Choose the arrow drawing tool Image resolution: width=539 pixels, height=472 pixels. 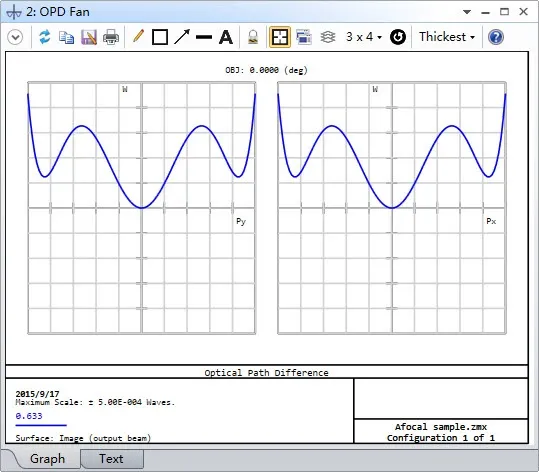pyautogui.click(x=182, y=36)
